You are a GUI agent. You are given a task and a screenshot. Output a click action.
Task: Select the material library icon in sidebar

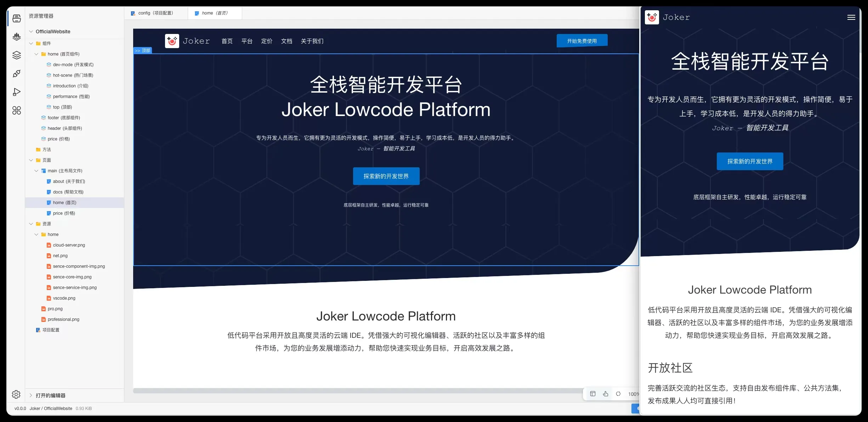pos(16,37)
